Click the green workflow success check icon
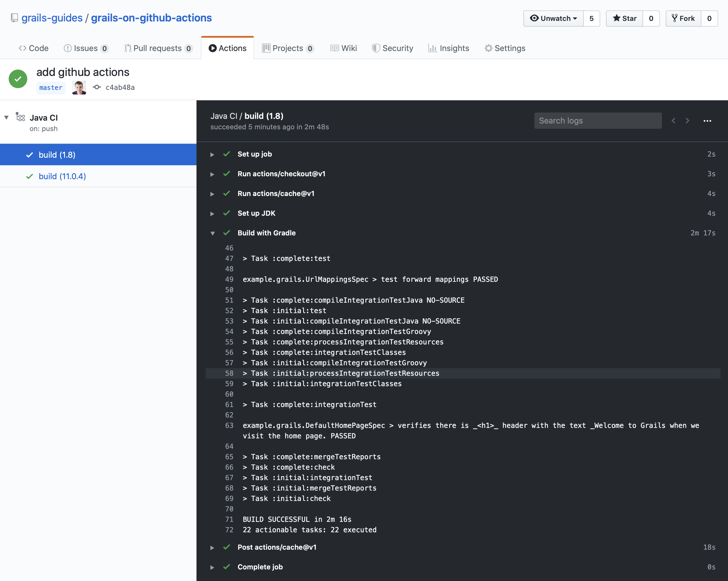Viewport: 728px width, 581px height. (18, 79)
